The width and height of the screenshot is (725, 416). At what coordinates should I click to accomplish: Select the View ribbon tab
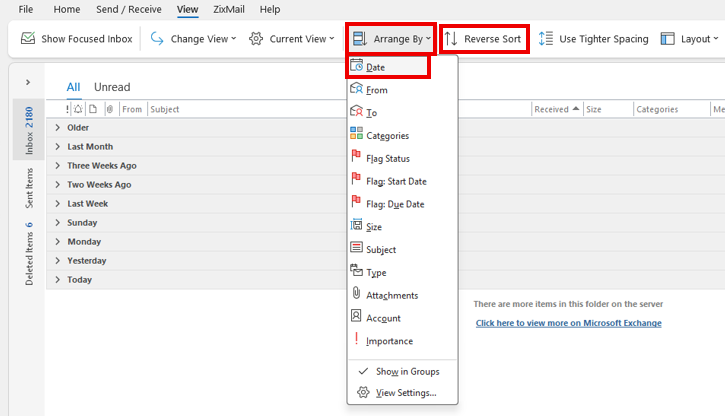click(x=187, y=9)
